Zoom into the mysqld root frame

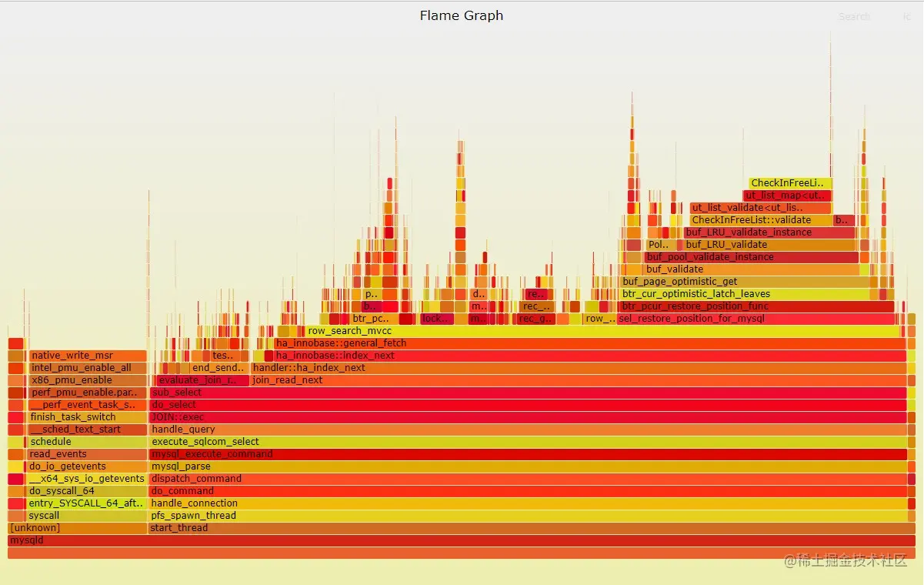[462, 540]
